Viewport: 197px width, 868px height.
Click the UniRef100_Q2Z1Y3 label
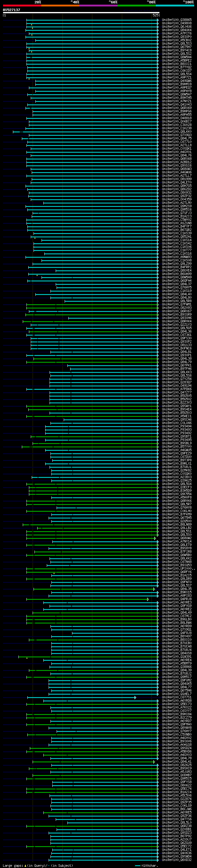click(177, 325)
